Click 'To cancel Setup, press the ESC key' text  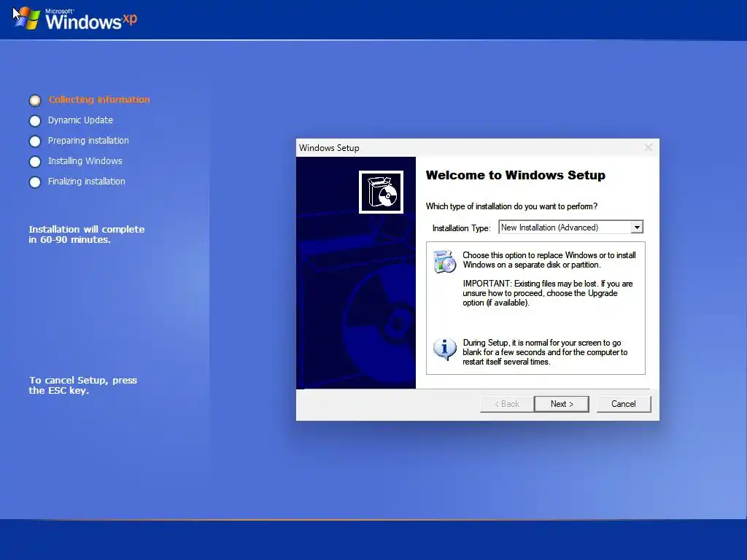point(83,385)
